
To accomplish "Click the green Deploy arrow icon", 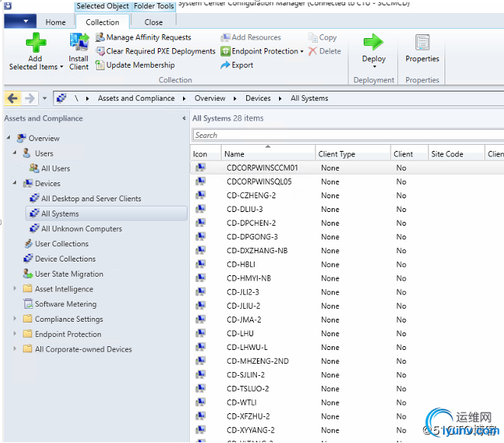I will pos(373,43).
